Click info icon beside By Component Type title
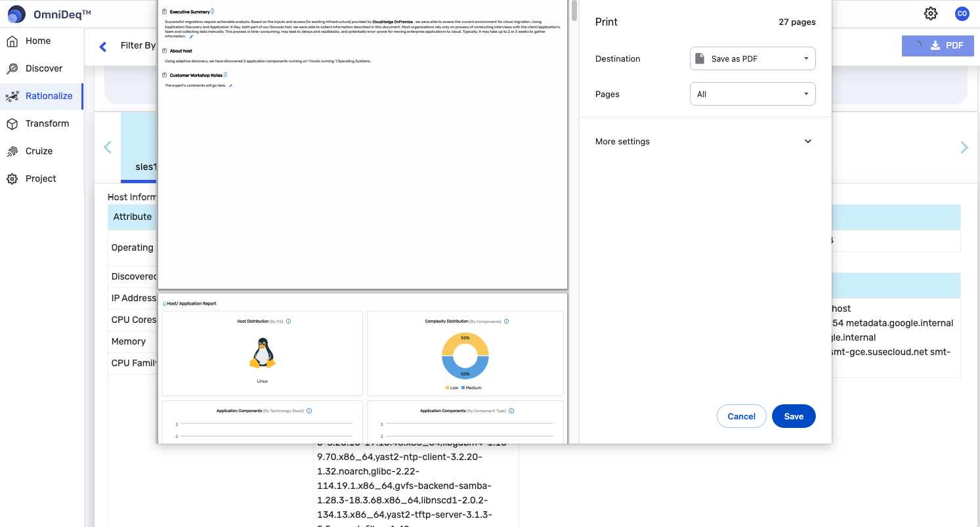Viewport: 980px width, 527px height. [x=511, y=411]
